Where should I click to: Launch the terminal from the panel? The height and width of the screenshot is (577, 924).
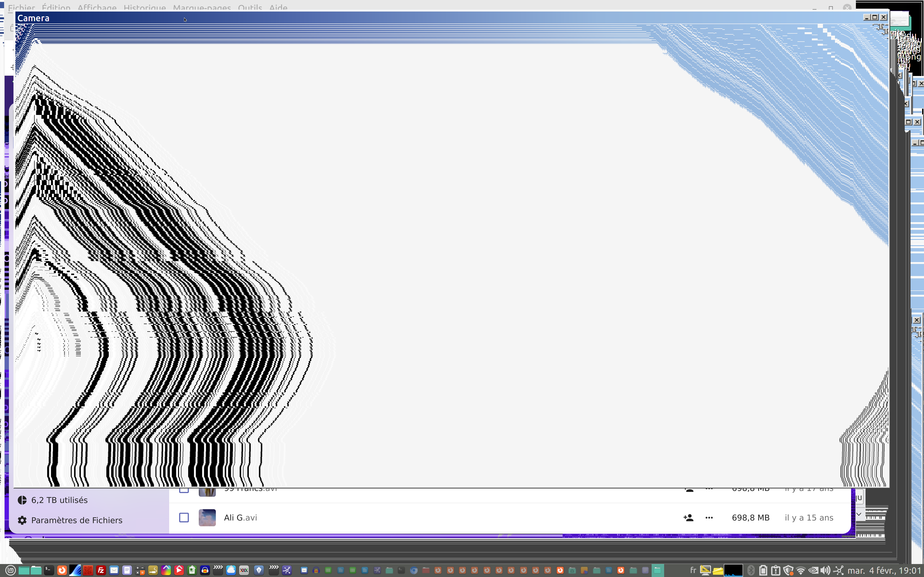coord(49,570)
